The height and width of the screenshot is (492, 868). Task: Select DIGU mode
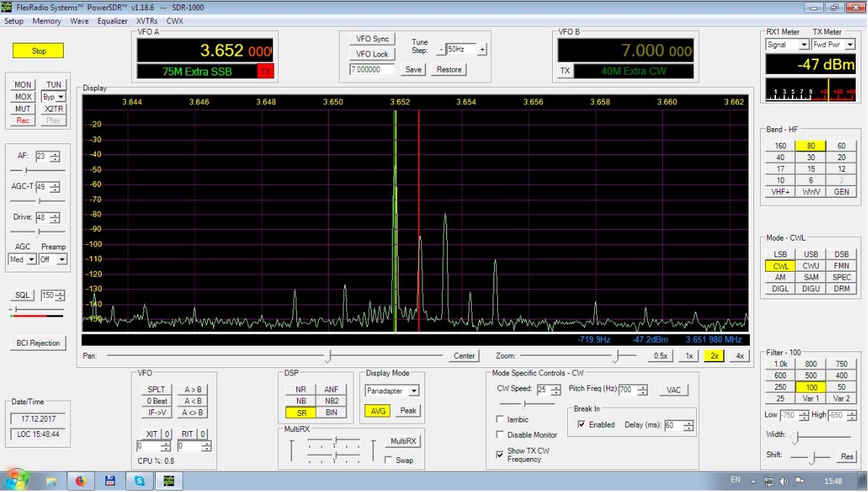811,289
